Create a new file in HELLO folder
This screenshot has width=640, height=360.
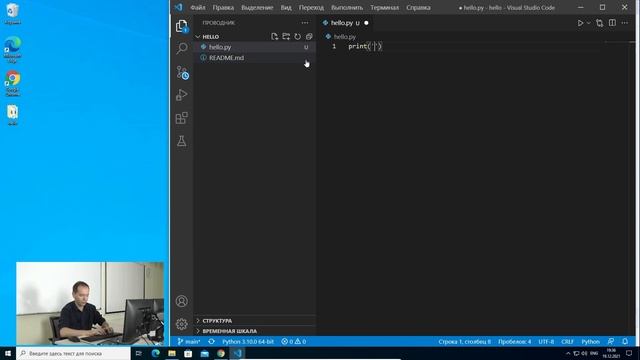(x=275, y=36)
